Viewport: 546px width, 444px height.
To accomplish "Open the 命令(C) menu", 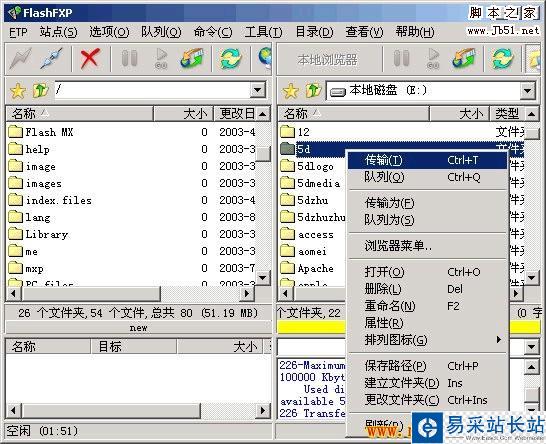I will tap(213, 32).
